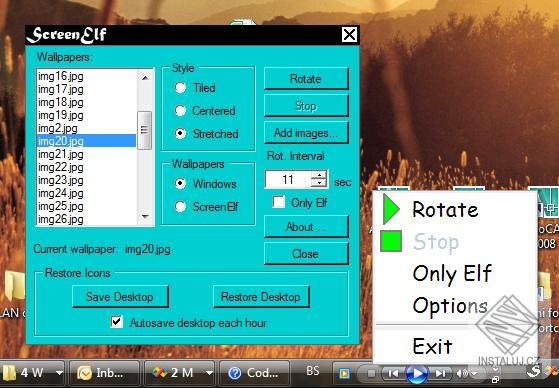Image resolution: width=559 pixels, height=388 pixels.
Task: Click the help icon of the Cod... taskbar button
Action: coord(235,373)
